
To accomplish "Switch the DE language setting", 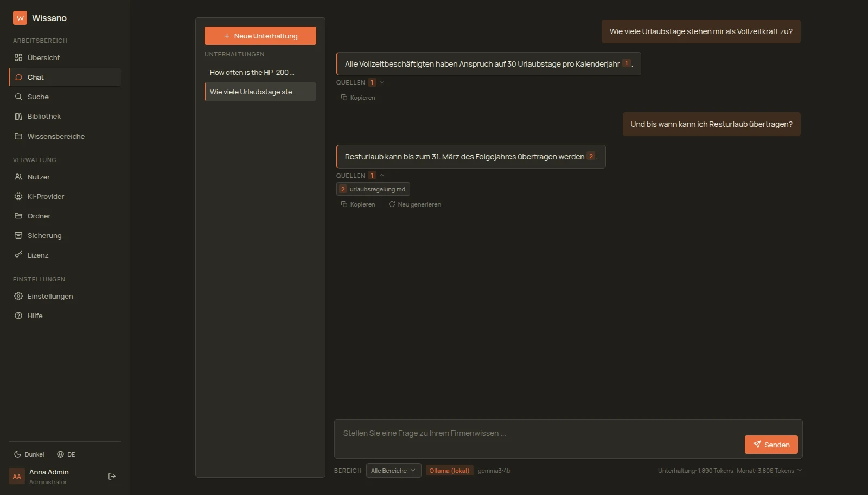I will click(x=66, y=454).
